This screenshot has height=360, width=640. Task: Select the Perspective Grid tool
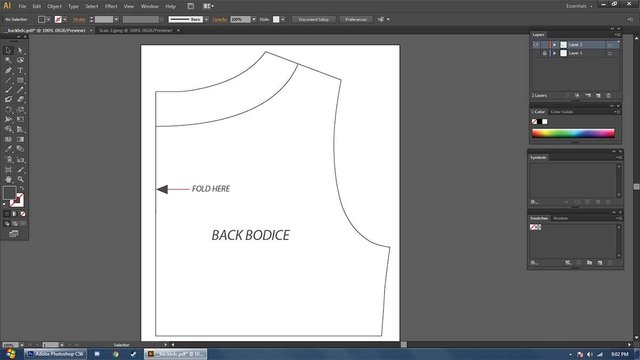pyautogui.click(x=20, y=129)
